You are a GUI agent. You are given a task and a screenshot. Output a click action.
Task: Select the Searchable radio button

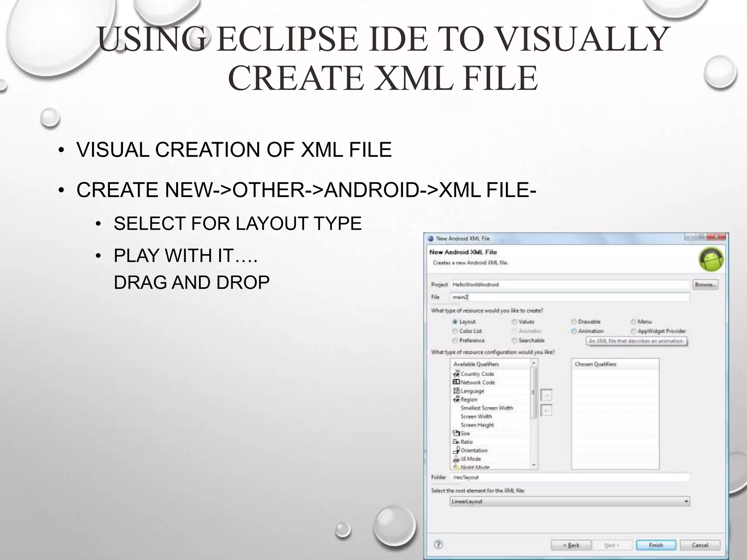coord(514,341)
